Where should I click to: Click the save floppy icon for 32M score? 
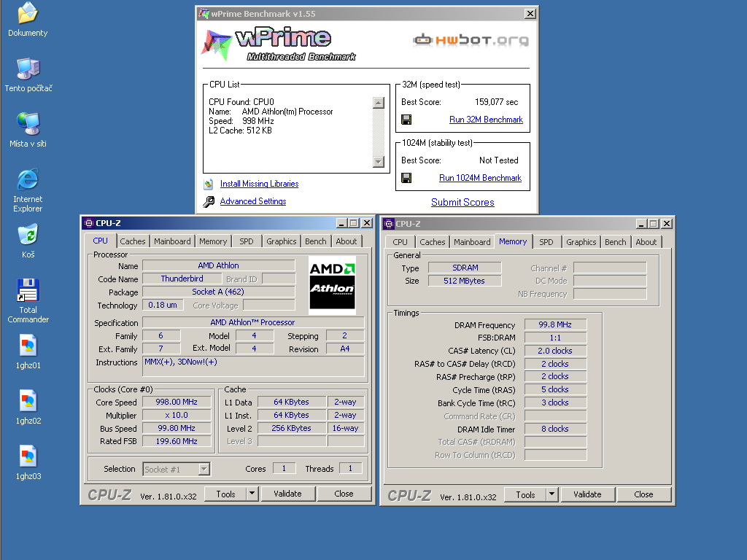(406, 120)
